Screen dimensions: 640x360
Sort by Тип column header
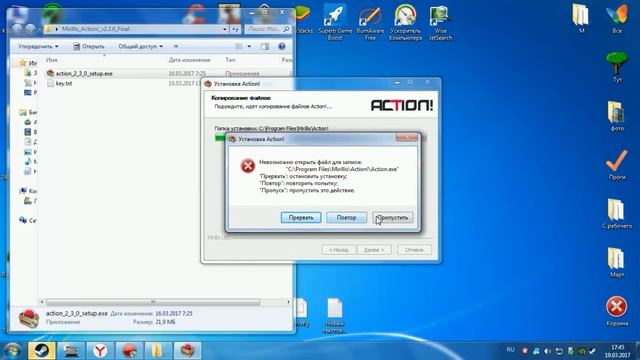coord(230,60)
